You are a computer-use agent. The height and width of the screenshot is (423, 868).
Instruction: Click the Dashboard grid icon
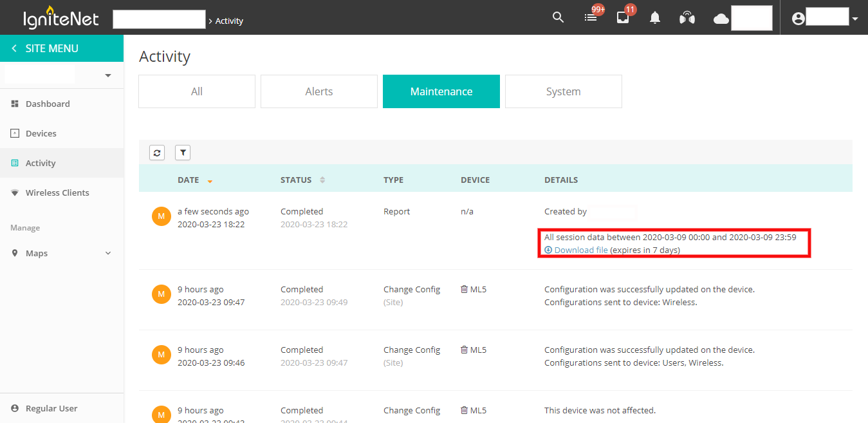click(x=15, y=104)
